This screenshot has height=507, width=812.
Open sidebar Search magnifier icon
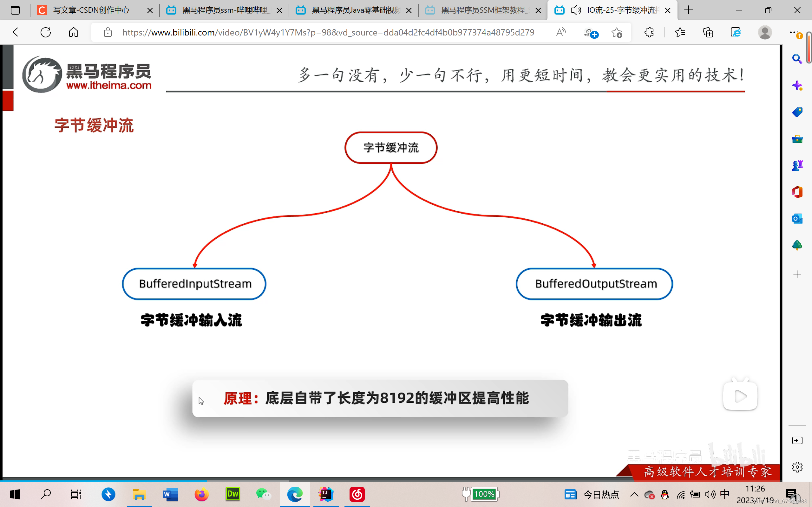(797, 59)
